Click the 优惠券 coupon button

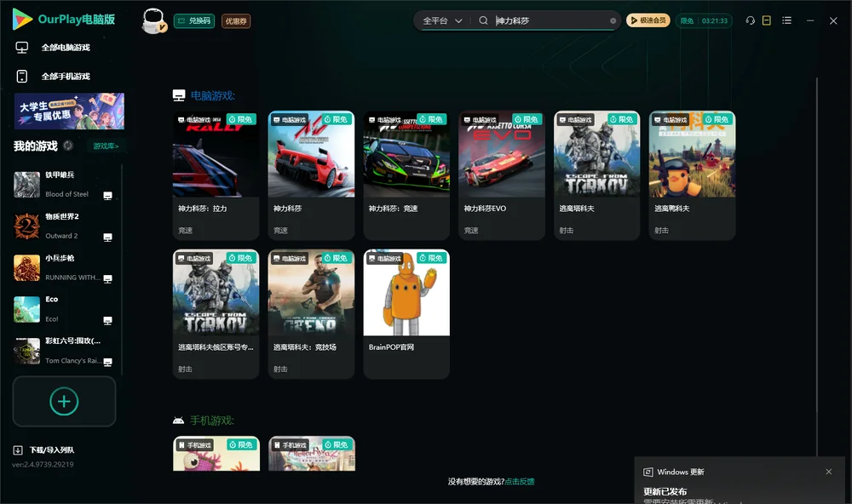coord(236,20)
